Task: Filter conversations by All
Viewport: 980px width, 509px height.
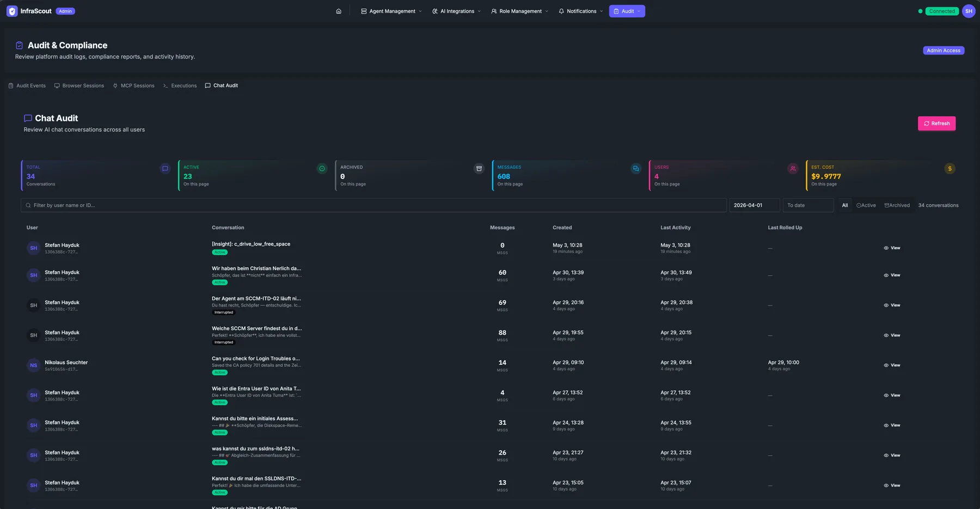Action: (x=845, y=205)
